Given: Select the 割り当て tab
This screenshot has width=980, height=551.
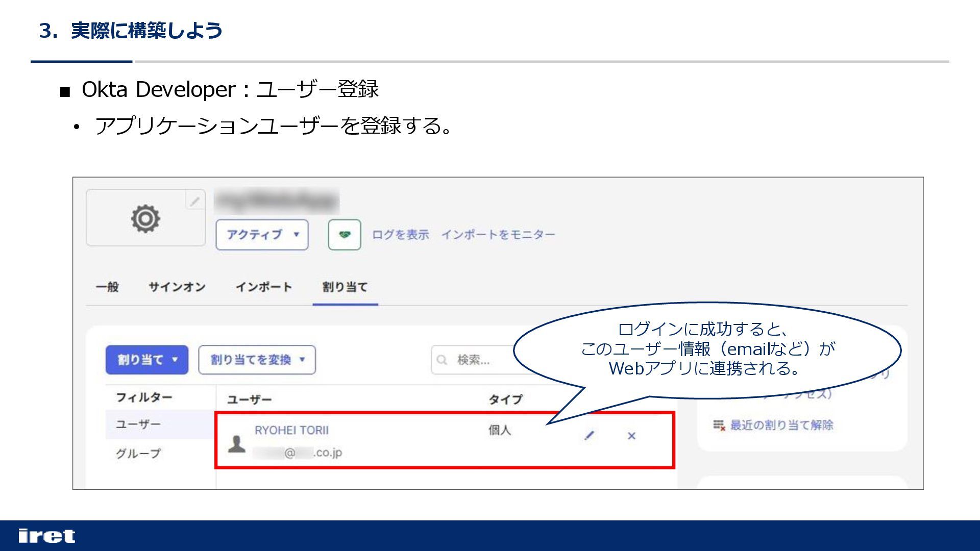Looking at the screenshot, I should click(x=345, y=287).
